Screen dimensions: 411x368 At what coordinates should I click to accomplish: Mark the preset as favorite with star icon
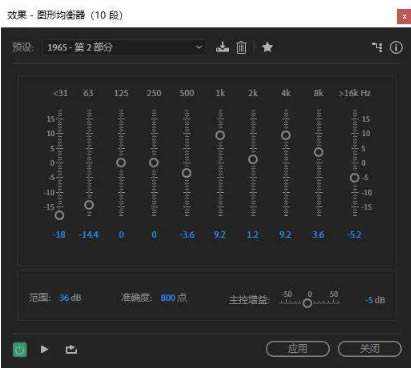[x=267, y=47]
